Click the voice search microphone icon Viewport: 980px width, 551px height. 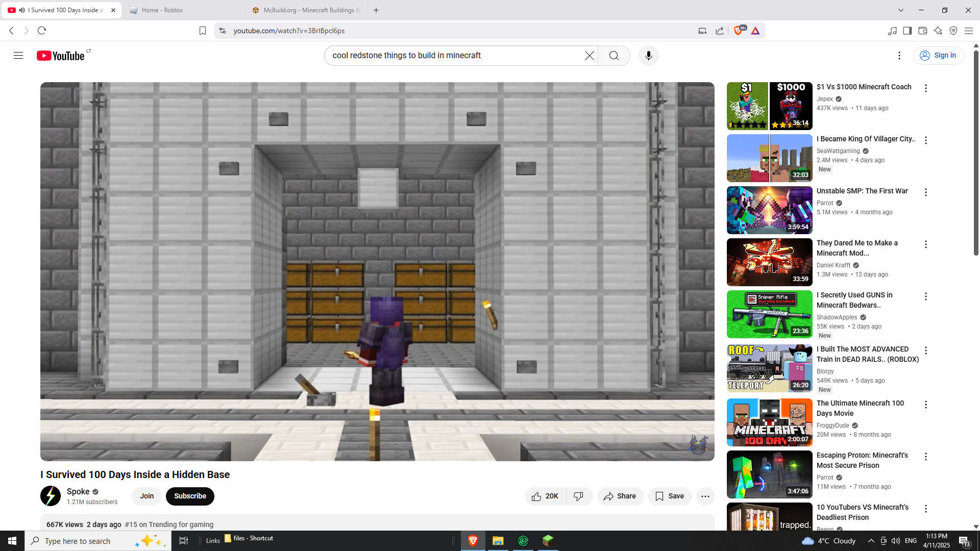coord(648,56)
